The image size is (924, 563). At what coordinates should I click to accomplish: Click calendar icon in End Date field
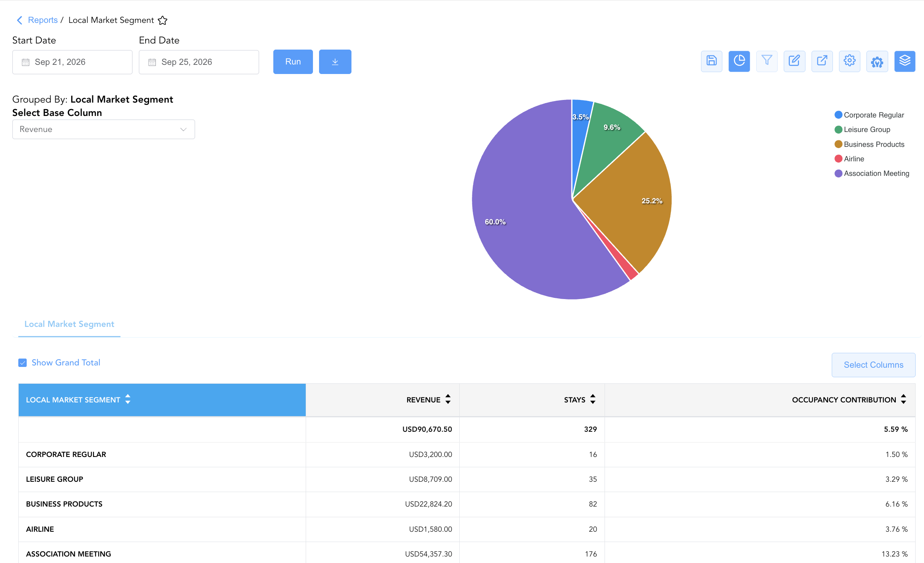152,62
